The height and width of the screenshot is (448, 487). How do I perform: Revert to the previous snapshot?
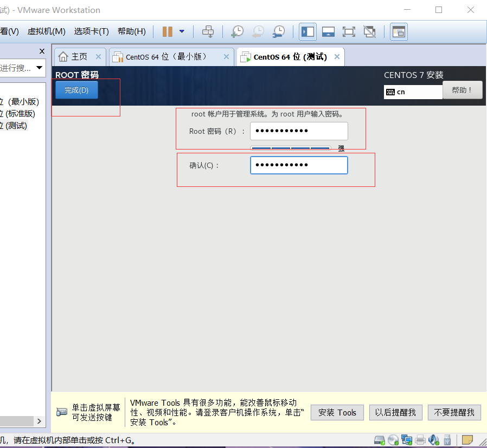click(258, 31)
